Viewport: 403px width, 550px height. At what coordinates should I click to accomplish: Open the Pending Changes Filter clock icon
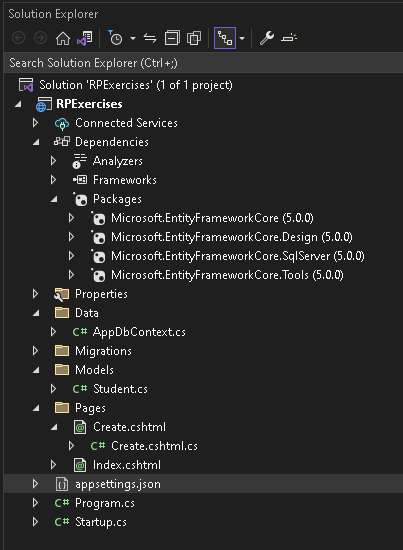115,38
